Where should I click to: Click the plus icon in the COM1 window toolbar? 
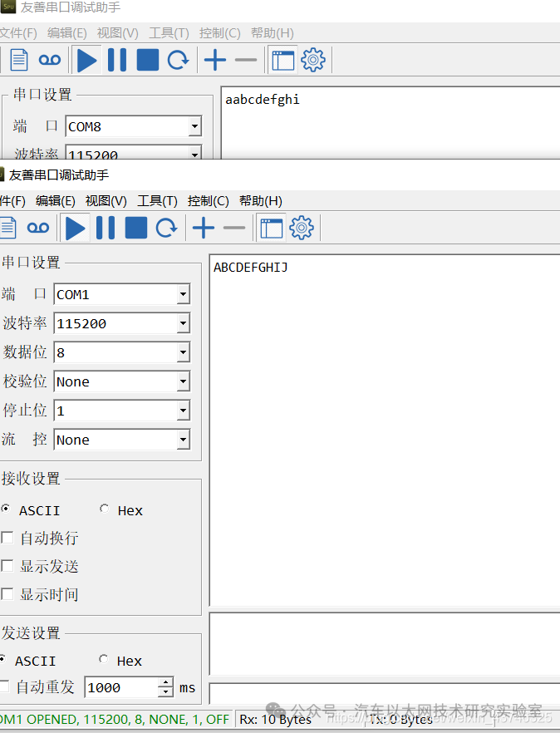tap(204, 228)
